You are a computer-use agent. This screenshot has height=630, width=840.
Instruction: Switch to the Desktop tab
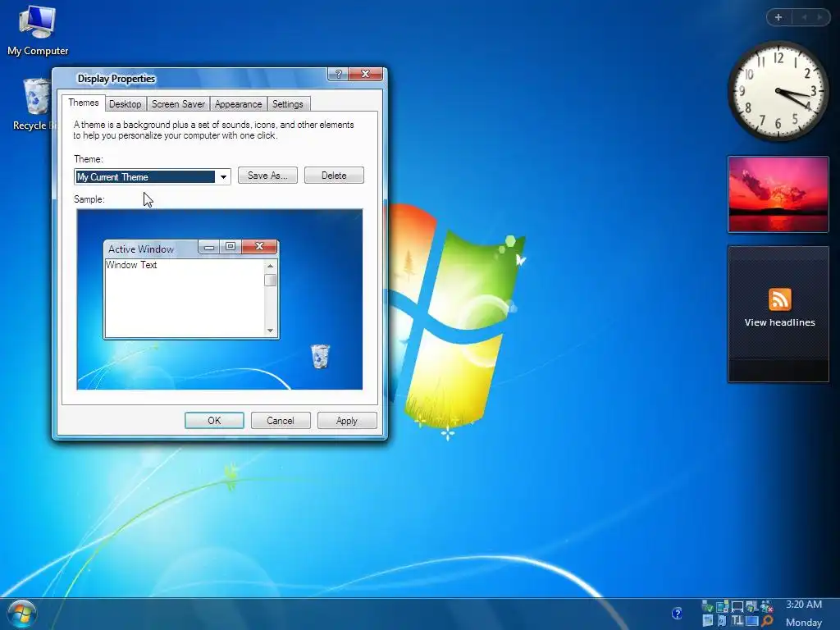[x=126, y=104]
